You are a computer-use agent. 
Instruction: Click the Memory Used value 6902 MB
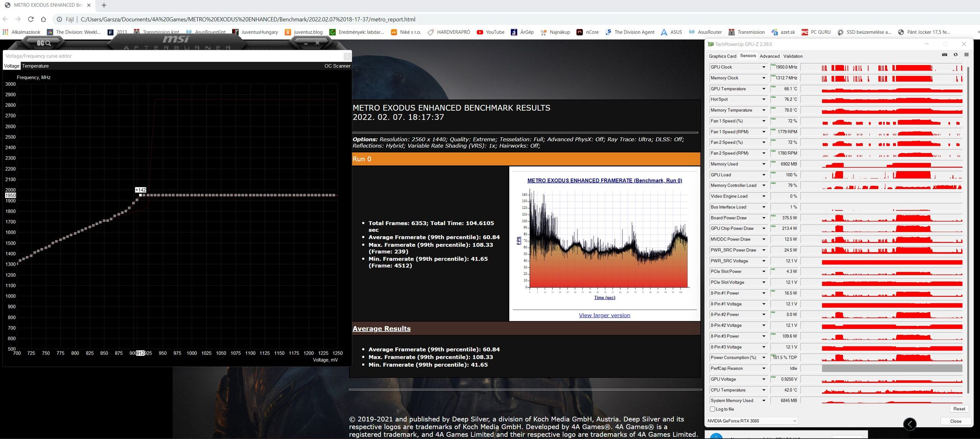[784, 164]
